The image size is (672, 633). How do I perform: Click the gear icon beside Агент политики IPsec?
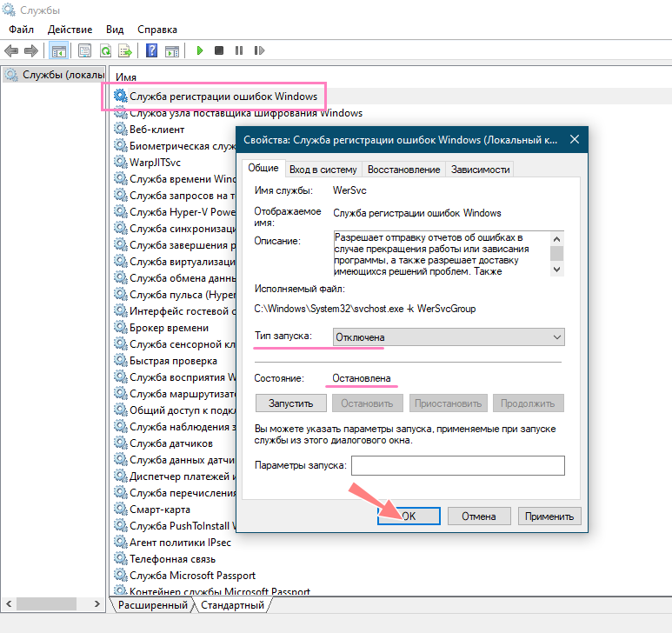coord(121,542)
